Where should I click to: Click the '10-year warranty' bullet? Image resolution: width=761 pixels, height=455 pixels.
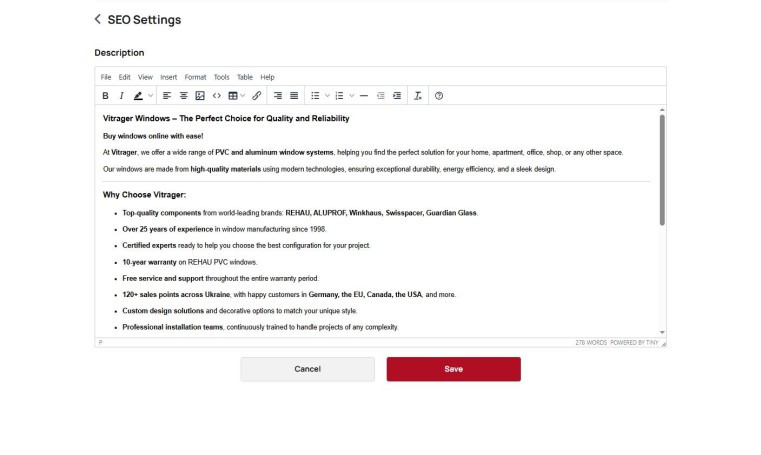coord(190,262)
